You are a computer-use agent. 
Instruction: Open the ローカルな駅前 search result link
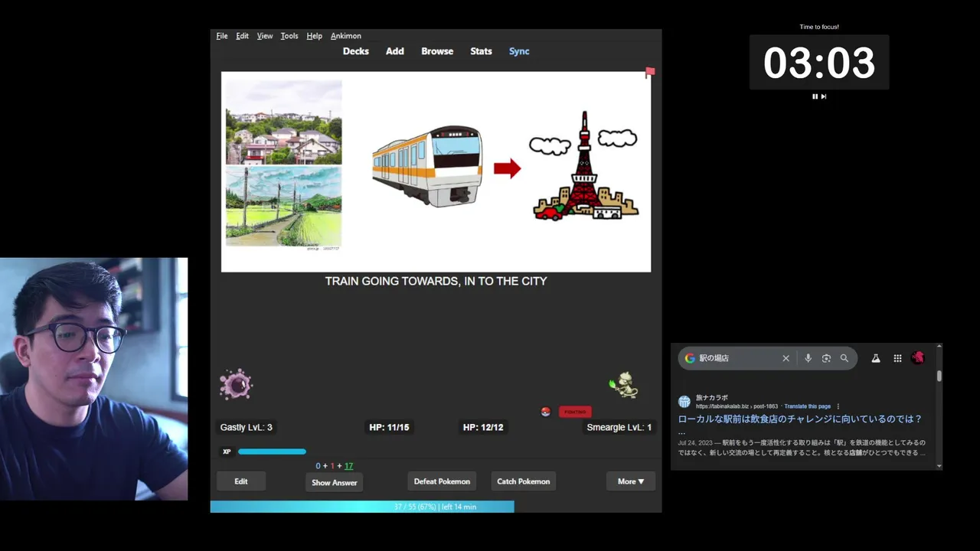(800, 419)
